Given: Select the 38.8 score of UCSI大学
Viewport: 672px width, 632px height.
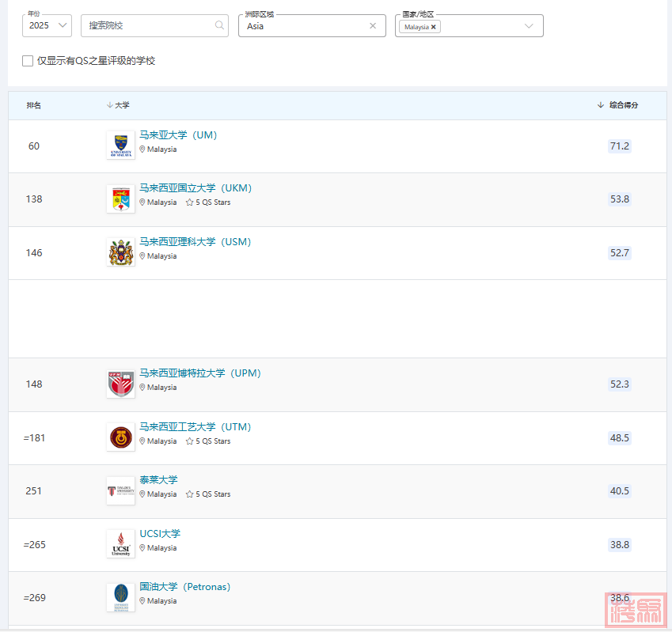Looking at the screenshot, I should [620, 545].
